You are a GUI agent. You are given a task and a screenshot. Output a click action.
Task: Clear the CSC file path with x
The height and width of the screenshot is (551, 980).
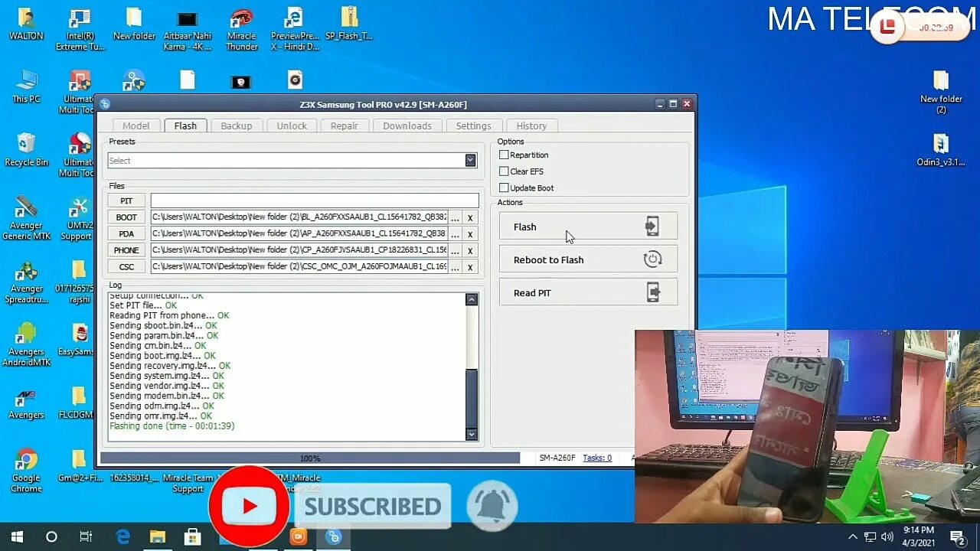pos(470,266)
